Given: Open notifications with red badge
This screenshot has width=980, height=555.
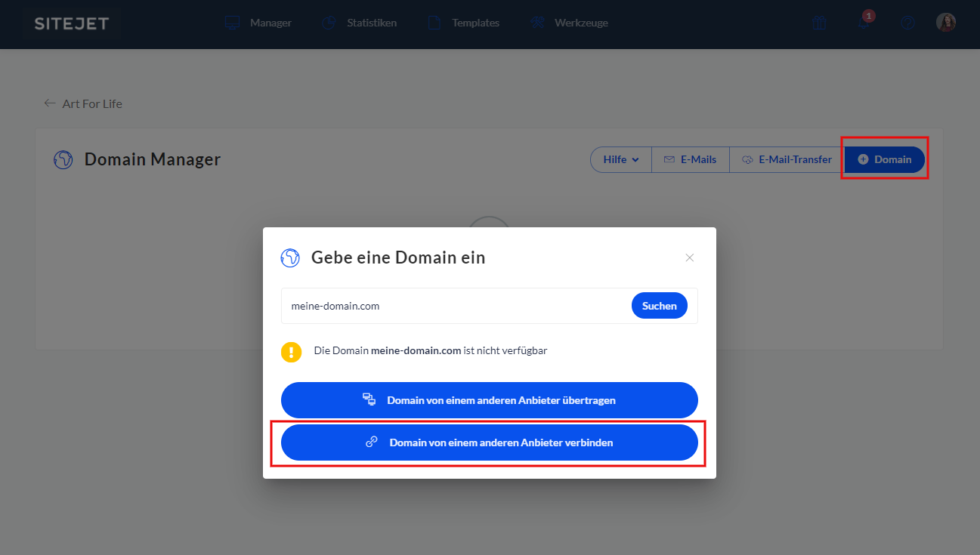Looking at the screenshot, I should pyautogui.click(x=864, y=23).
